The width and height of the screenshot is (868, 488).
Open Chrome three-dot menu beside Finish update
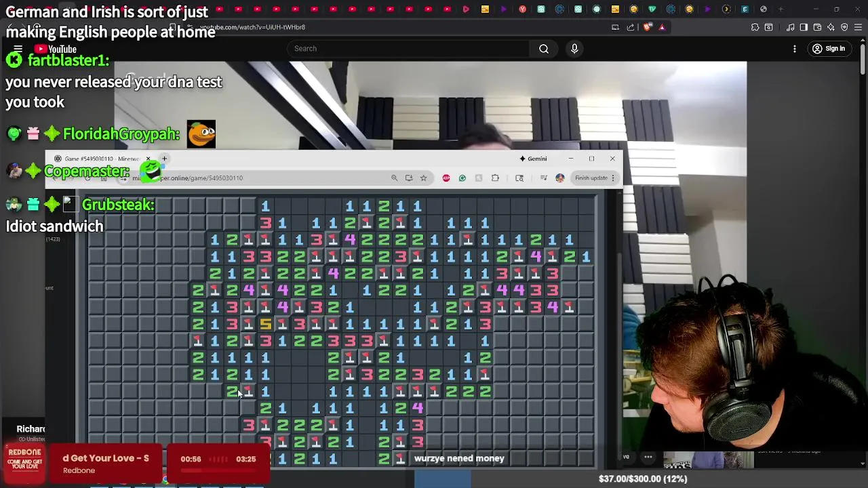613,178
